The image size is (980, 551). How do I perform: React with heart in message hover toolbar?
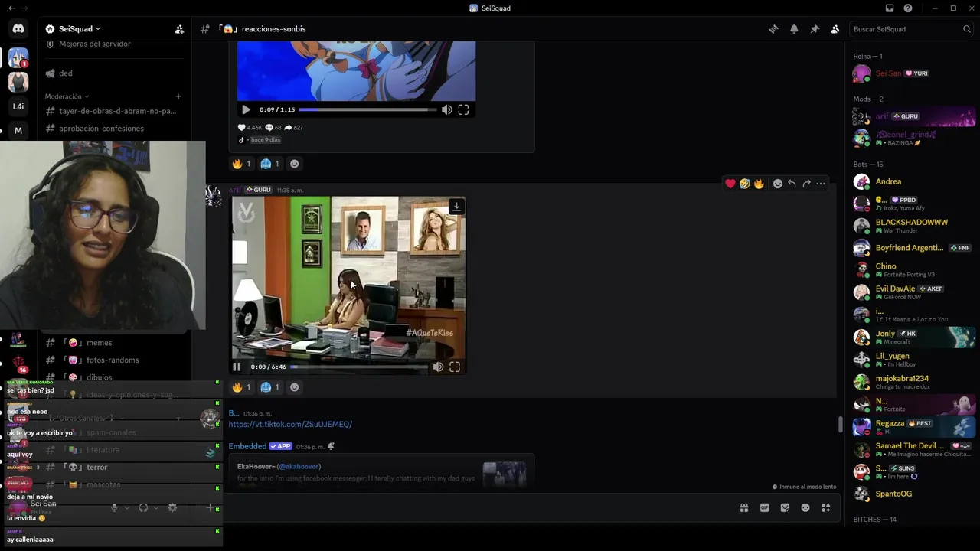click(x=730, y=184)
